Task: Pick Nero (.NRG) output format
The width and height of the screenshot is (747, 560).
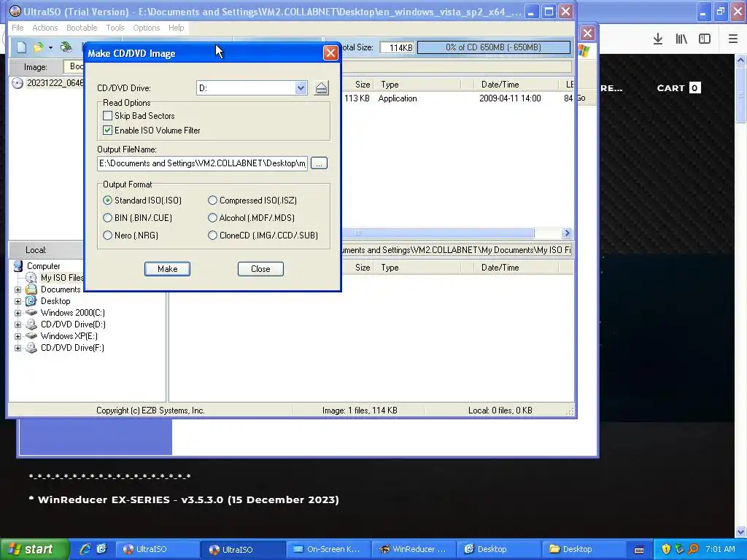Action: tap(108, 236)
